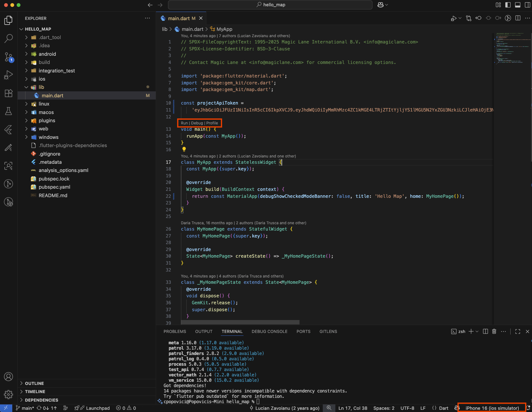Click the Debug code lens above main
The image size is (532, 412).
point(197,123)
